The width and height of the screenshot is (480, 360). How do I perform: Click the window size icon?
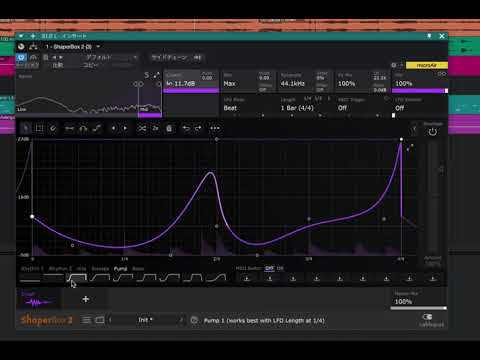100,320
